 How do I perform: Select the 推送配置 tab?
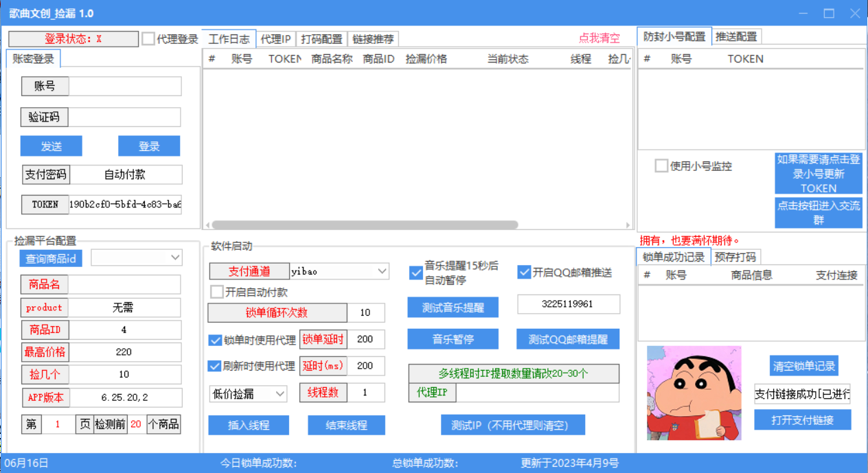click(736, 36)
